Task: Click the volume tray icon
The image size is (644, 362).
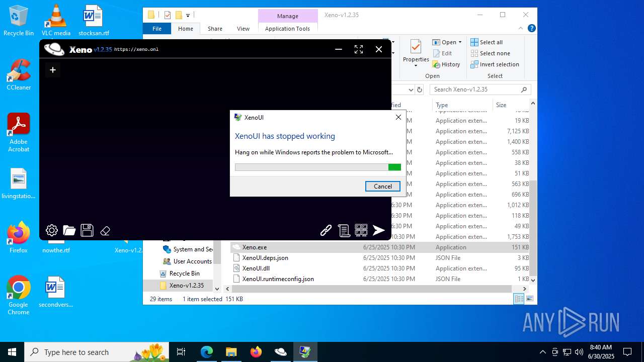Action: (x=579, y=352)
